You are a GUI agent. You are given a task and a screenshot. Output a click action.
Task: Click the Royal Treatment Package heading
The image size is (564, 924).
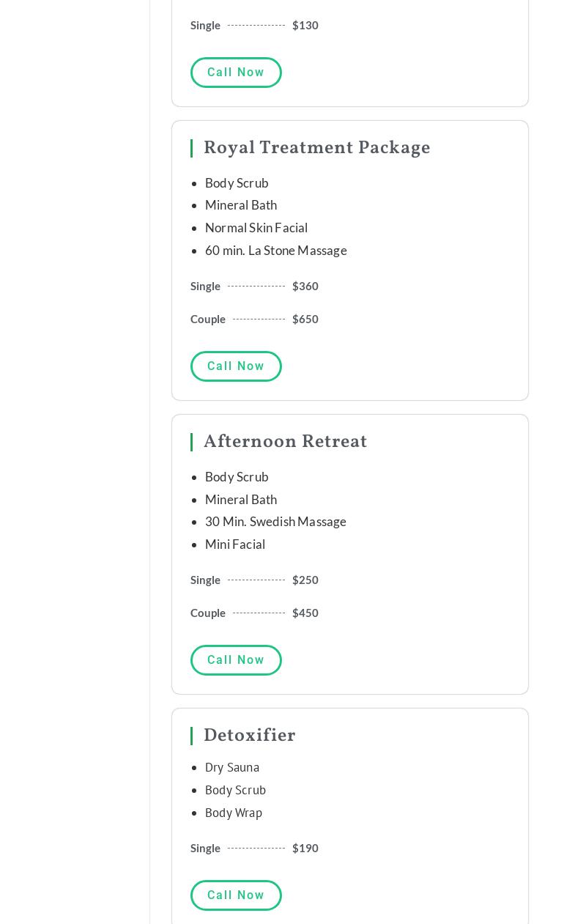[316, 149]
